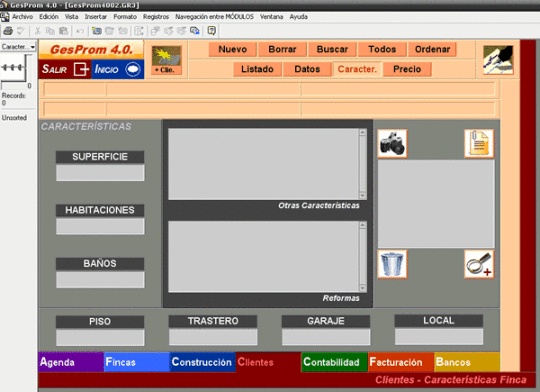Open the Archivo menu

coord(23,17)
